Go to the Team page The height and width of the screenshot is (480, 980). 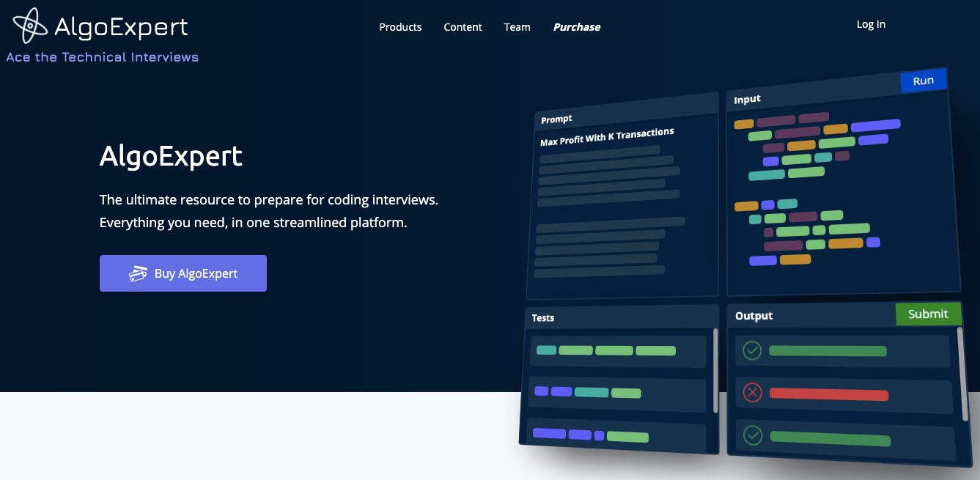click(517, 27)
